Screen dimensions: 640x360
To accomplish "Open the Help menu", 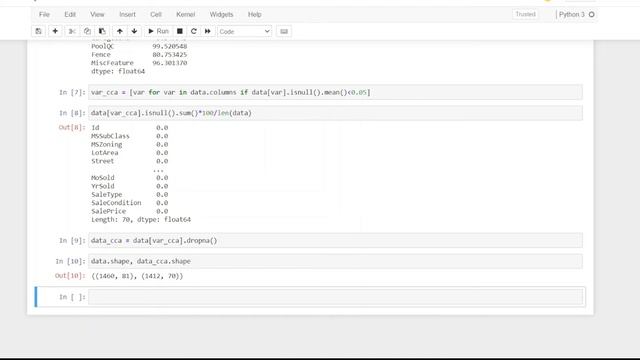I will [255, 14].
